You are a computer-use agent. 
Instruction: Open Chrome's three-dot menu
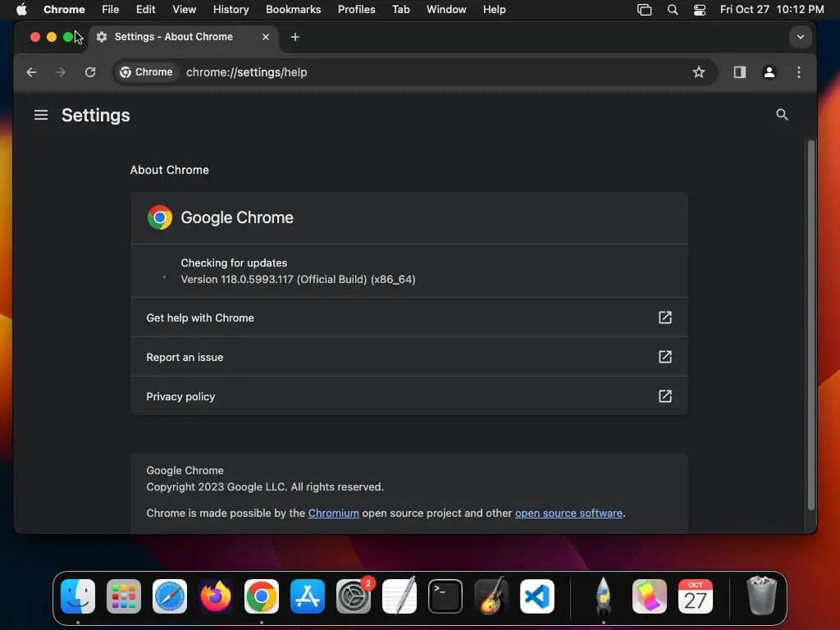798,72
